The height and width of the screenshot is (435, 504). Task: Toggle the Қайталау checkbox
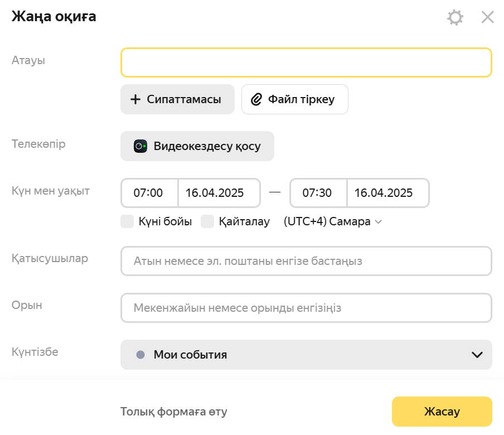pyautogui.click(x=207, y=221)
